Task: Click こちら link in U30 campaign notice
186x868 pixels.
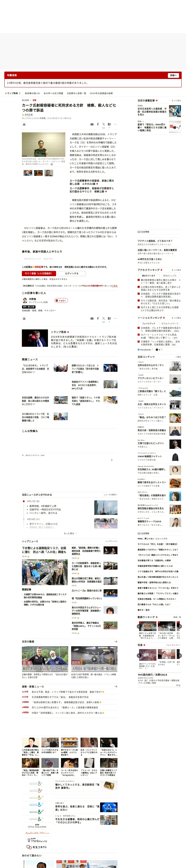Action: (115, 286)
